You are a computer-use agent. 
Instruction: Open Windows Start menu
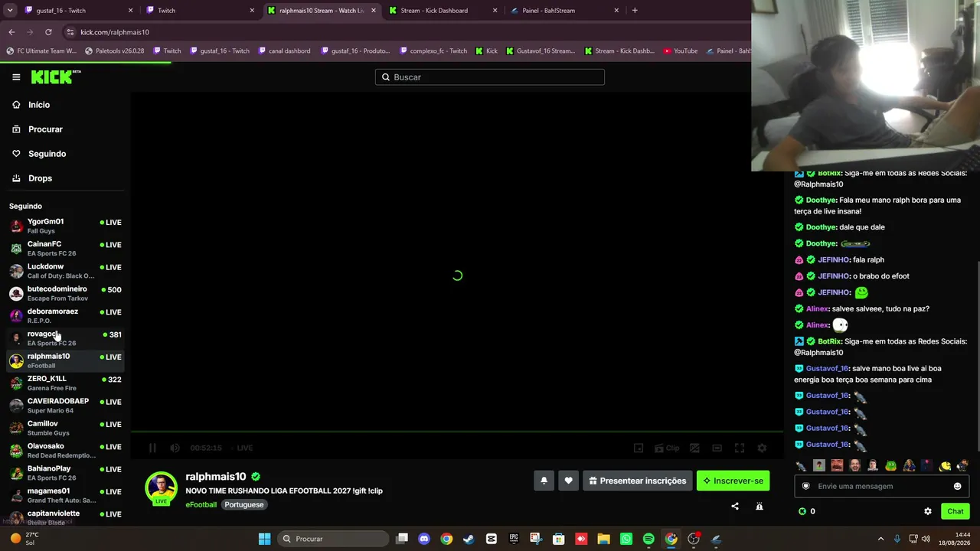(264, 539)
